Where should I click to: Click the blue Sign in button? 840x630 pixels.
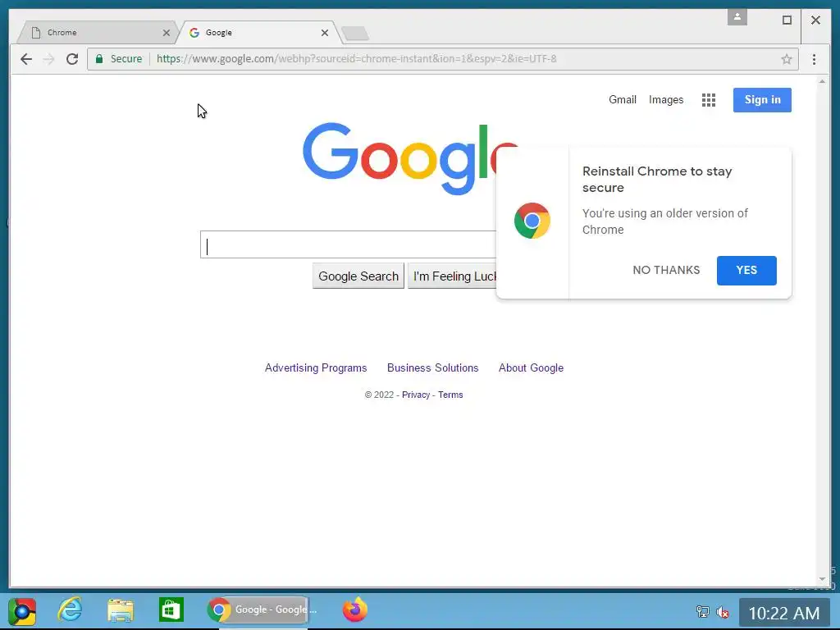tap(762, 99)
